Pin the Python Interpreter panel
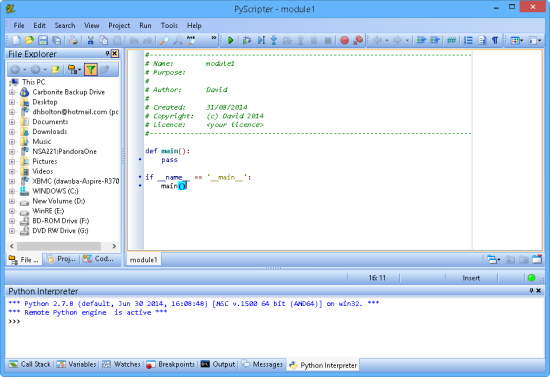Image resolution: width=550 pixels, height=377 pixels. [x=531, y=290]
